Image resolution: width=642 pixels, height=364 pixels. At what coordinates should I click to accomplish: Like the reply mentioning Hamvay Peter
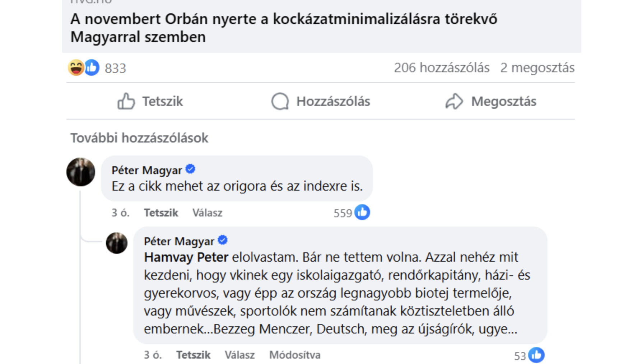coord(193,355)
